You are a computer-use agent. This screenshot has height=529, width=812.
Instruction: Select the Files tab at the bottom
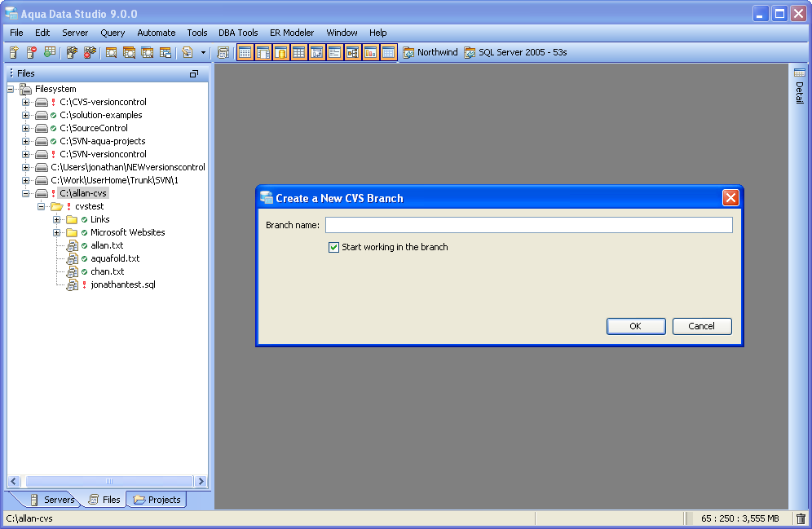105,500
